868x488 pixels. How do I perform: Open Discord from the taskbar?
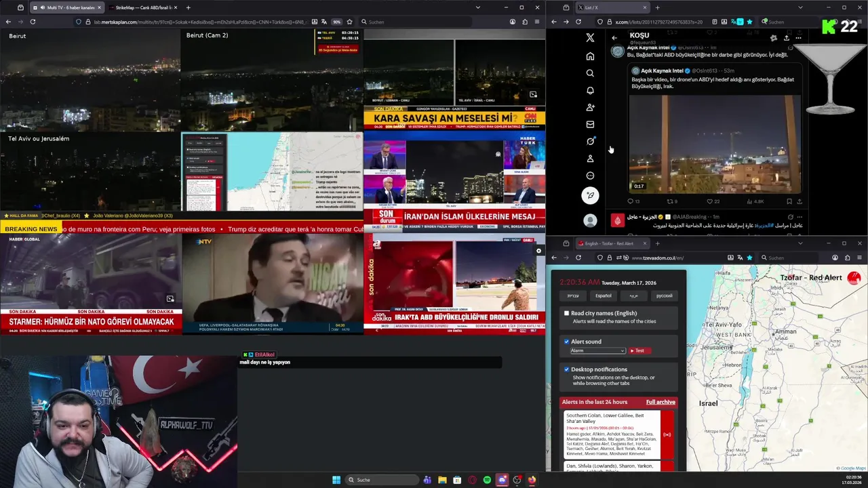[x=502, y=480]
